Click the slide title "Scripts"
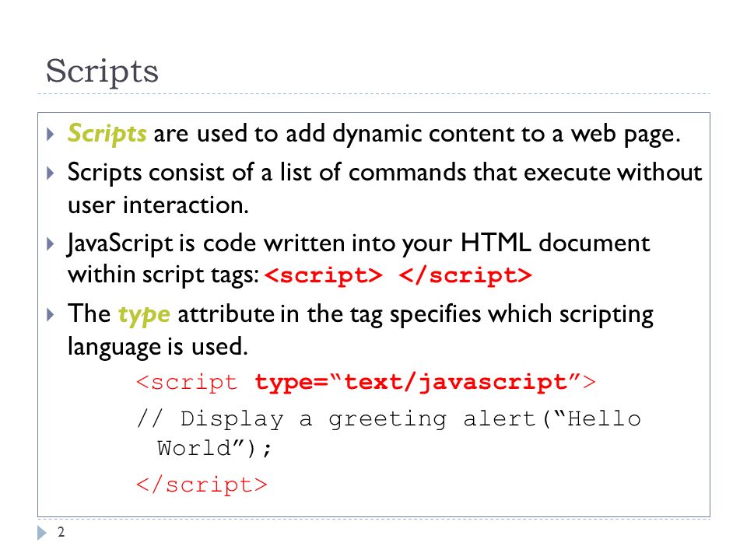This screenshot has height=560, width=747. coord(102,72)
